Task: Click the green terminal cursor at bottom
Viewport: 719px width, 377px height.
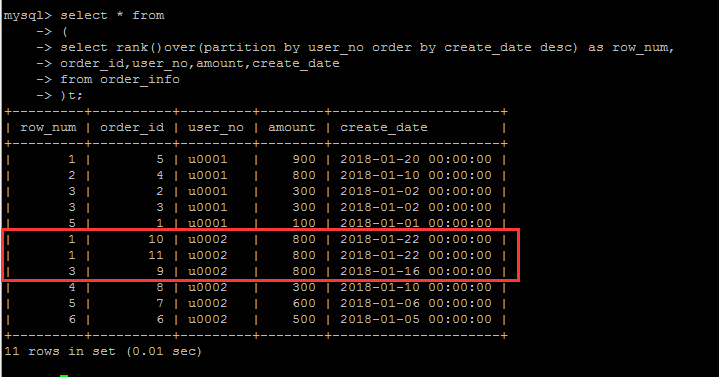Action: 64,376
